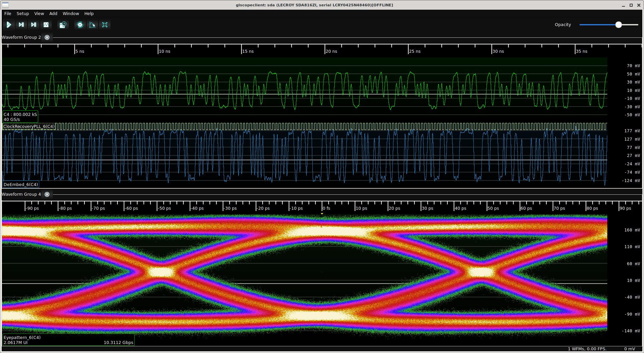Open the File menu
Screen dimensions: 644x353
click(x=8, y=14)
